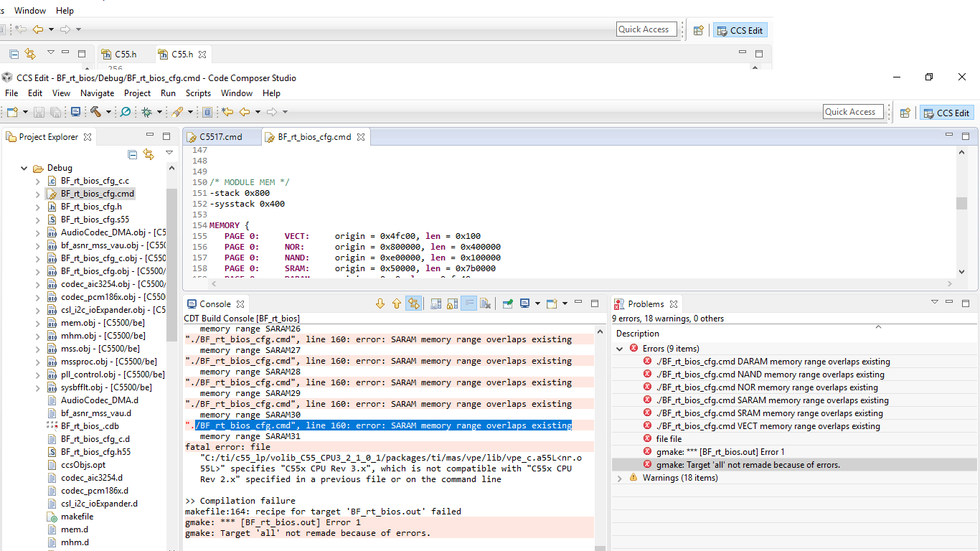Expand the Warnings (18 items) group

[x=621, y=478]
